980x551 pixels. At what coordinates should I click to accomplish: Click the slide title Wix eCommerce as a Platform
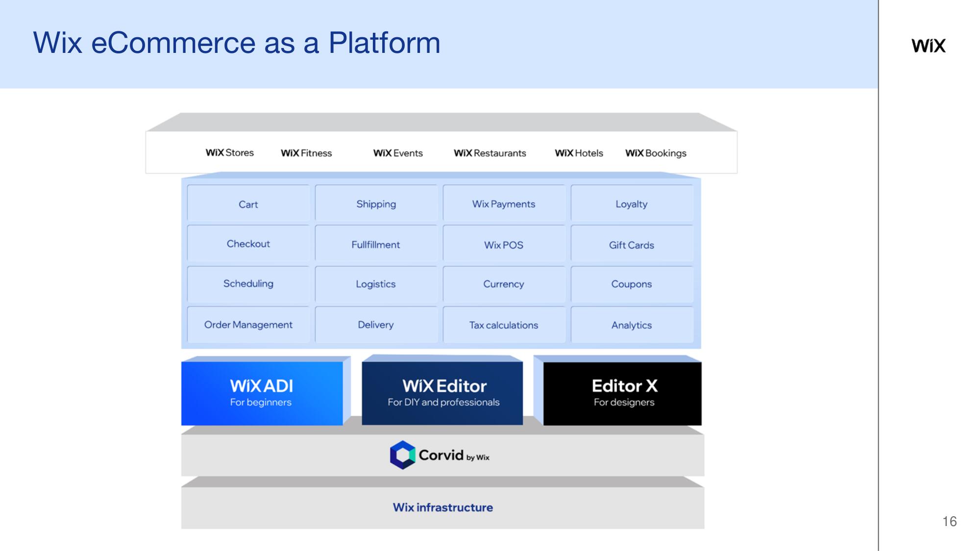237,43
